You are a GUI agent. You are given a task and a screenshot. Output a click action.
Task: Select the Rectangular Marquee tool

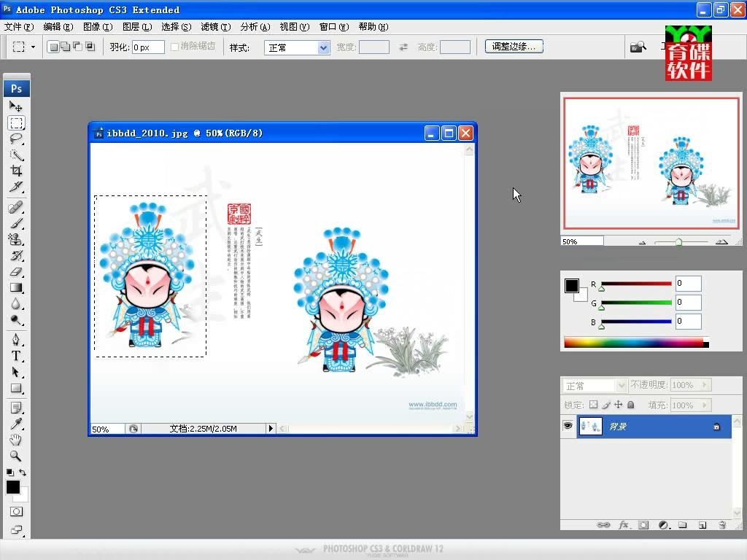click(x=16, y=122)
